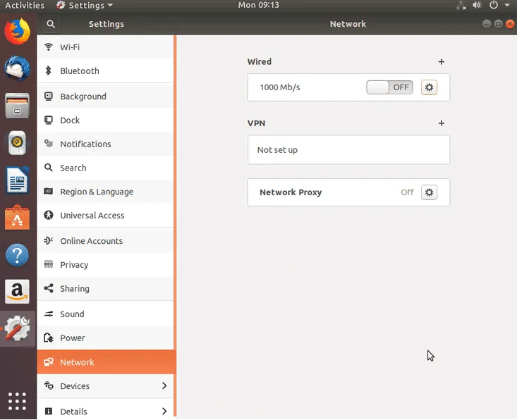Open Universal Access label
This screenshot has width=517, height=420.
coord(92,216)
